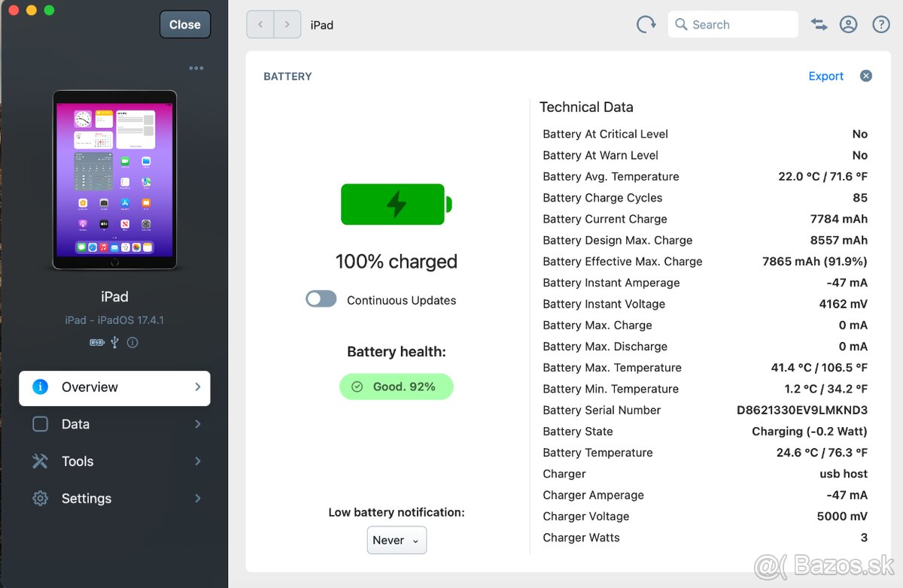Open the Settings sidebar item
Viewport: 903px width, 588px height.
87,499
